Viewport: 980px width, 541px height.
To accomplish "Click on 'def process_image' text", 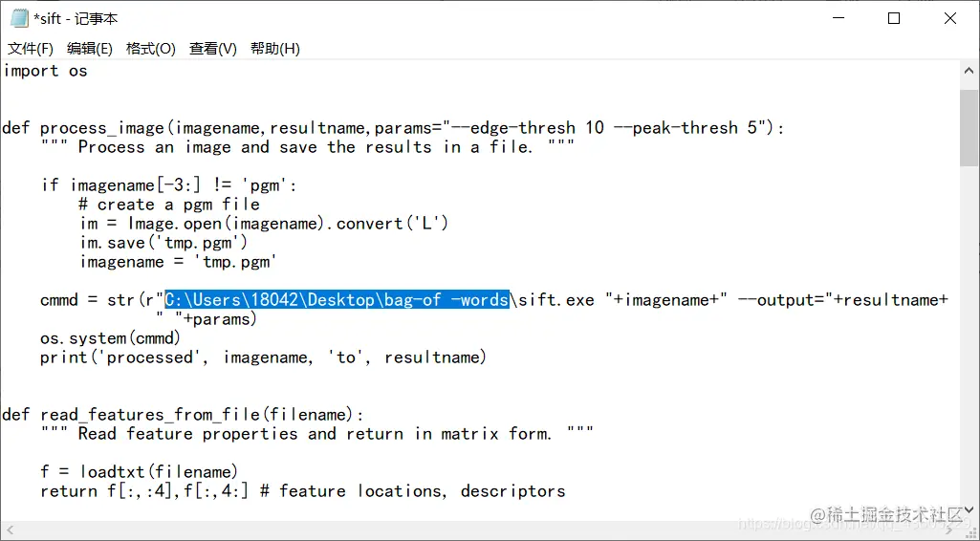I will click(84, 128).
